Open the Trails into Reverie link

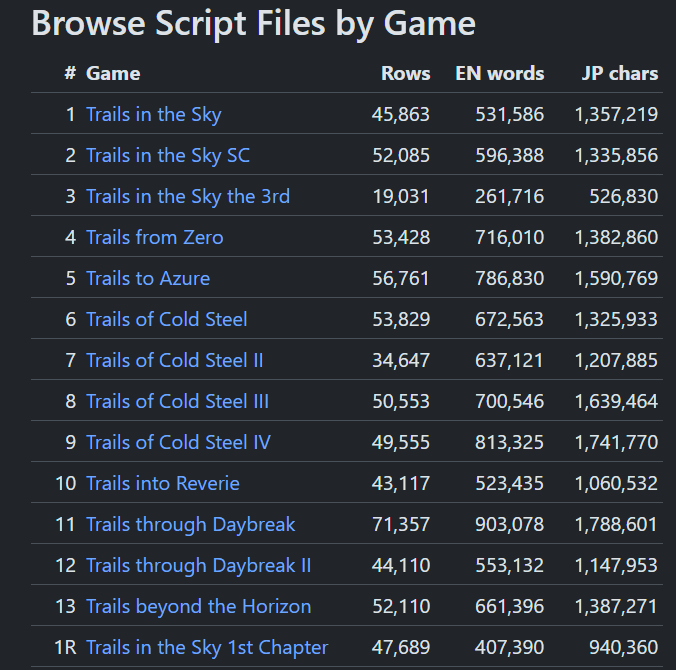pyautogui.click(x=163, y=483)
